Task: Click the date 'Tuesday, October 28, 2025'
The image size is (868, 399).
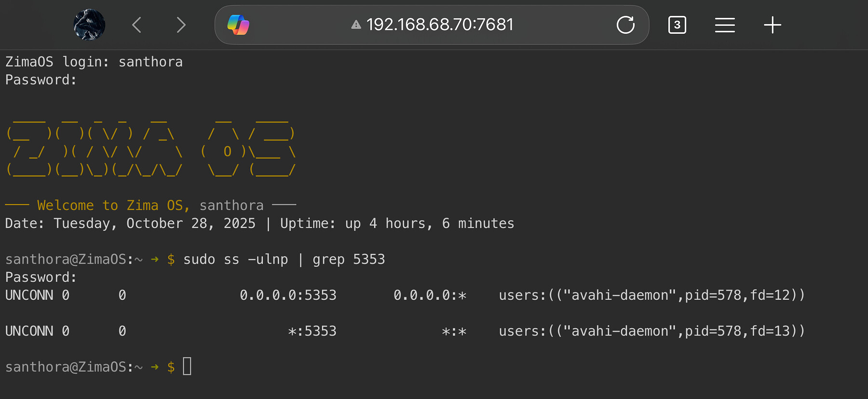Action: (154, 223)
